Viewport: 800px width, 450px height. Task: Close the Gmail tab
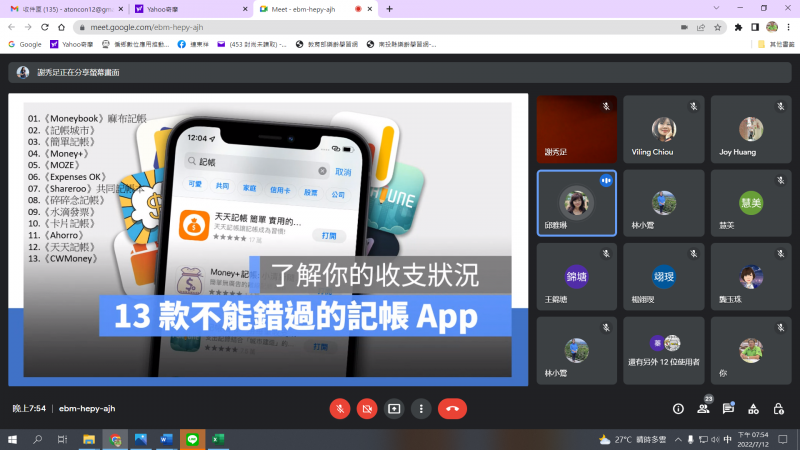(x=121, y=9)
